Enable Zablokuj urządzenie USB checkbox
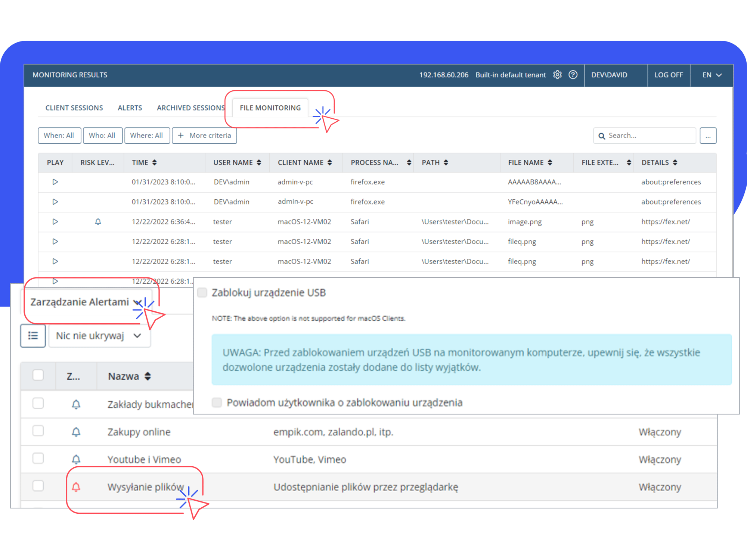The width and height of the screenshot is (747, 560). point(202,292)
